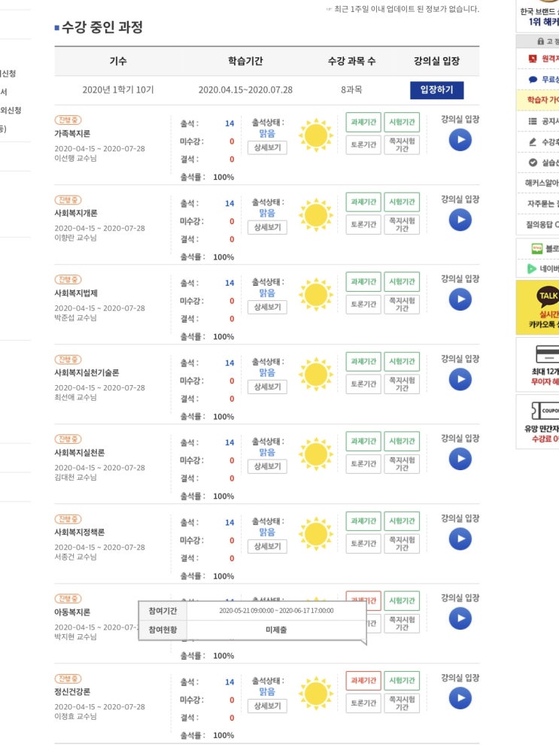Click the 진행중 badge above 사회복지정책론
The width and height of the screenshot is (559, 756).
tap(68, 519)
